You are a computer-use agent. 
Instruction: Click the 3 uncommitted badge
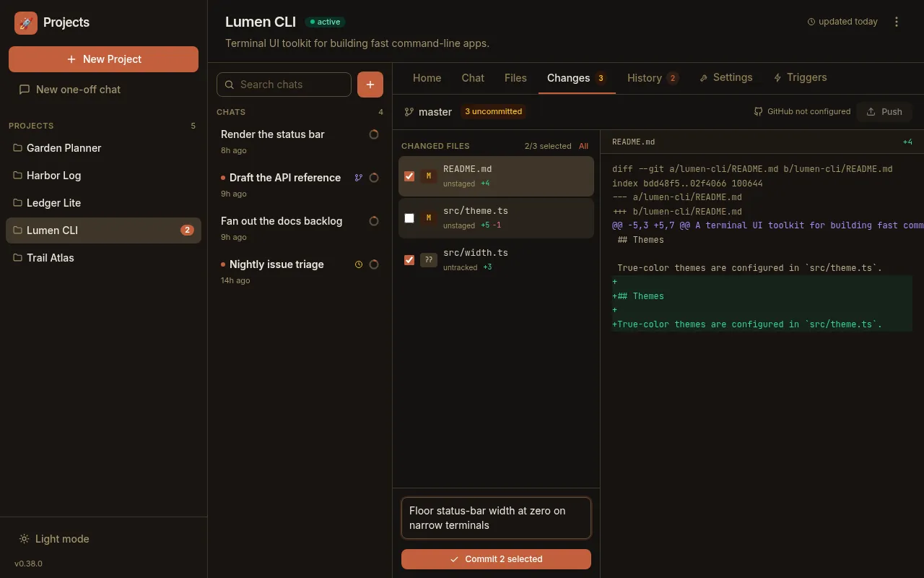(x=493, y=112)
